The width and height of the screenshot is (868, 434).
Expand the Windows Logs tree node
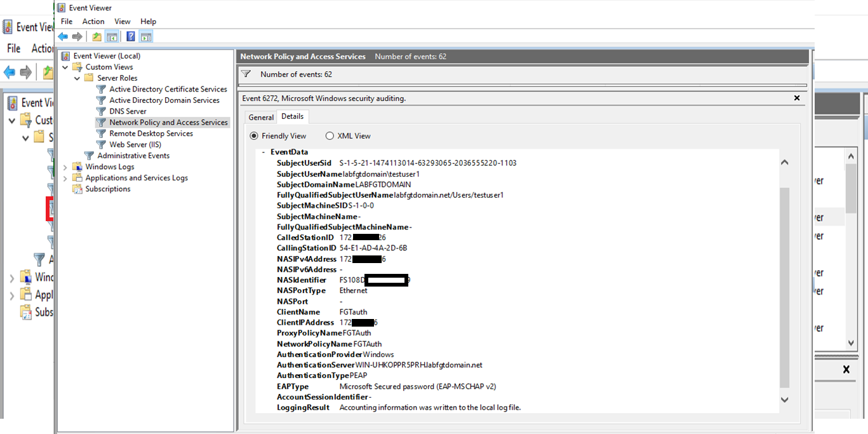65,167
